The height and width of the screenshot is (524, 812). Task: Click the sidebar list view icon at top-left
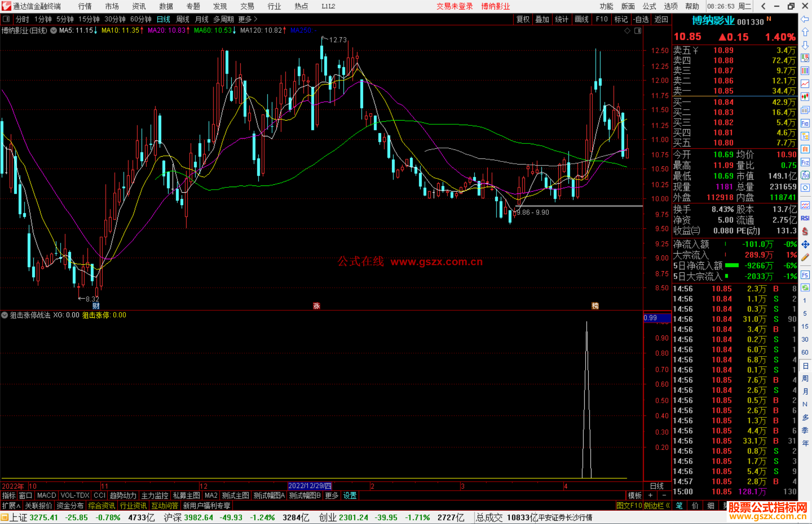6,19
